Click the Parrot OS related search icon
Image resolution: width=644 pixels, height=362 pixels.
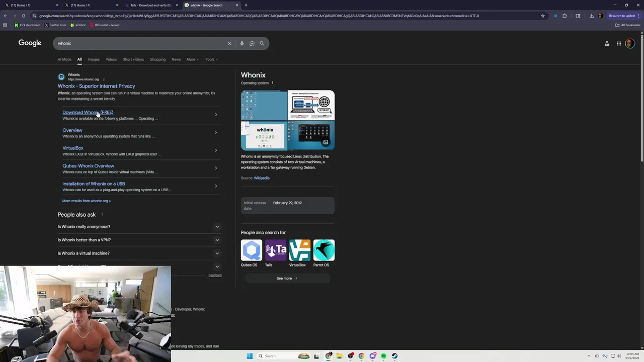tap(324, 250)
